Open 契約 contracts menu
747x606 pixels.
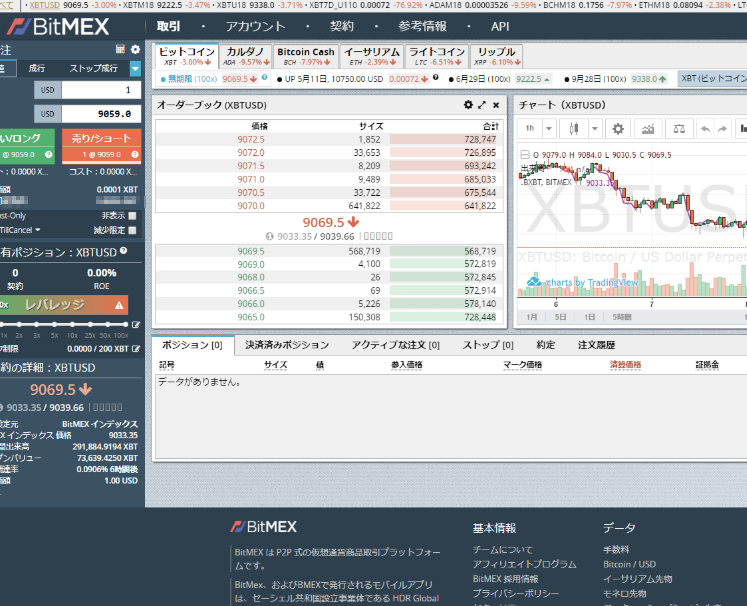click(342, 27)
